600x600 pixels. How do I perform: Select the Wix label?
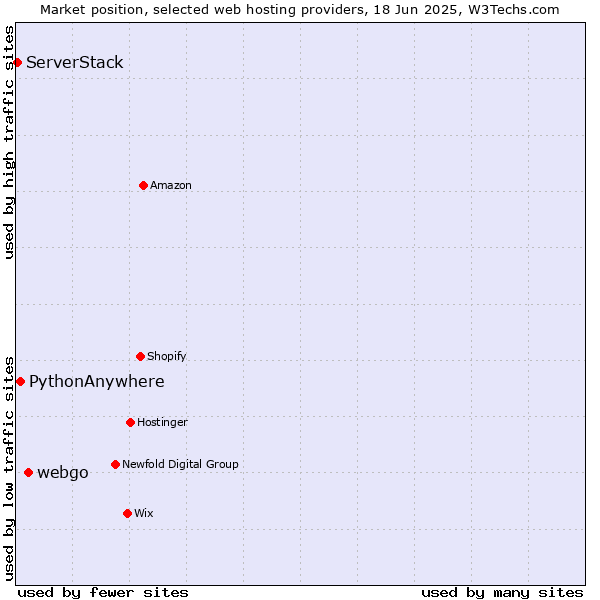pyautogui.click(x=144, y=513)
